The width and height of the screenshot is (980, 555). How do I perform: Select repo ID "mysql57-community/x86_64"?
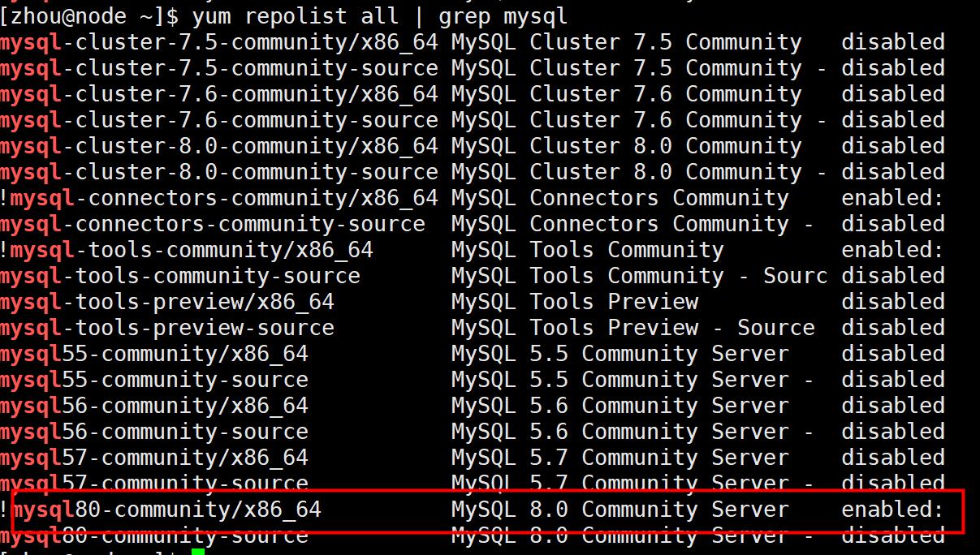point(154,458)
